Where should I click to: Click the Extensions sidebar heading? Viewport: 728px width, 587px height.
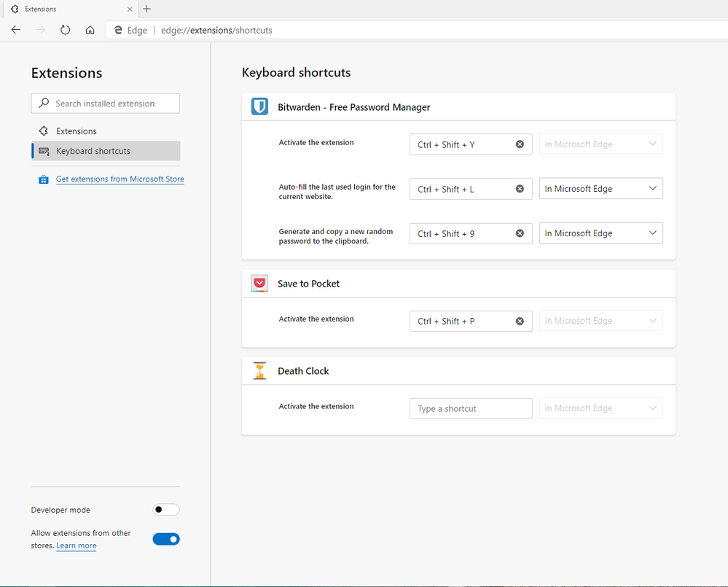tap(67, 73)
